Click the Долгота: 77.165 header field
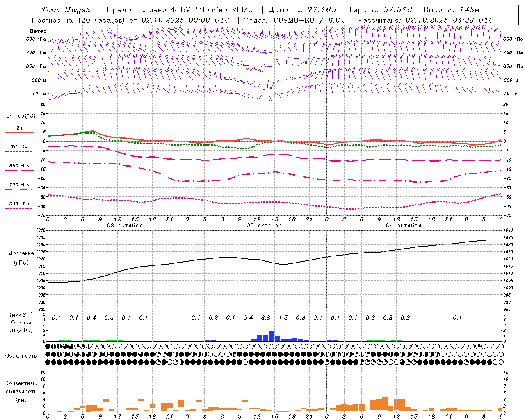The image size is (525, 420). click(x=303, y=10)
